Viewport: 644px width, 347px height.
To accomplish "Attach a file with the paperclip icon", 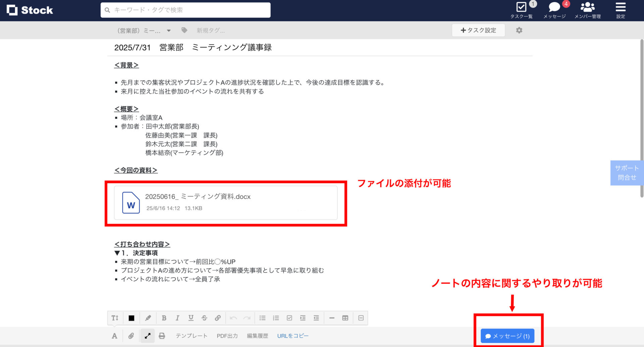I will tap(131, 335).
